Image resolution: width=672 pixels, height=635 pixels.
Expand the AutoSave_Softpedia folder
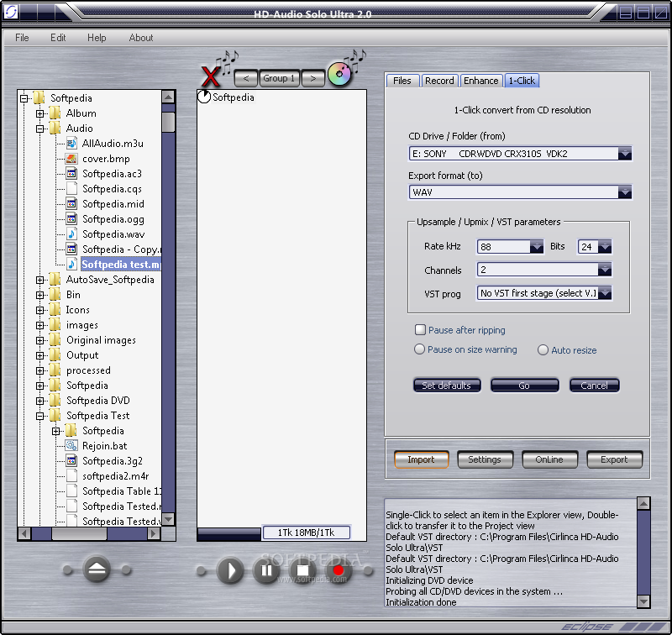(39, 280)
